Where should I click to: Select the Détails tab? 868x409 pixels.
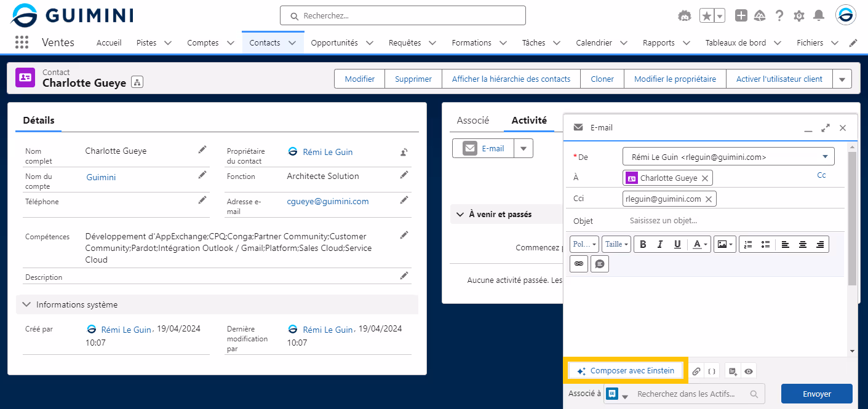(39, 121)
